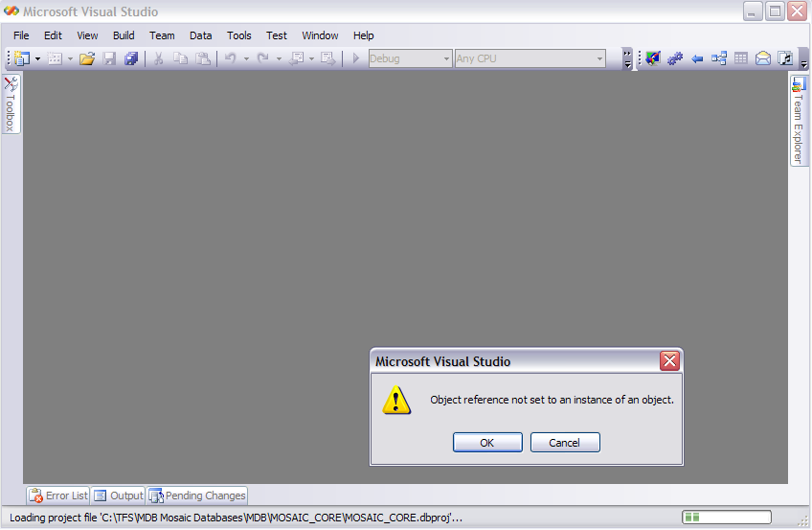Viewport: 812px width, 530px height.
Task: Open the Test menu
Action: [277, 35]
